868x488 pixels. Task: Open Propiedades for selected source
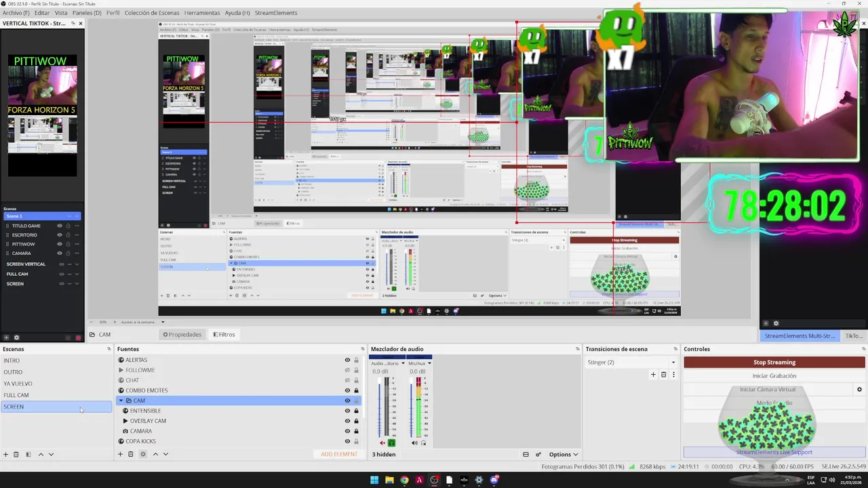[182, 334]
